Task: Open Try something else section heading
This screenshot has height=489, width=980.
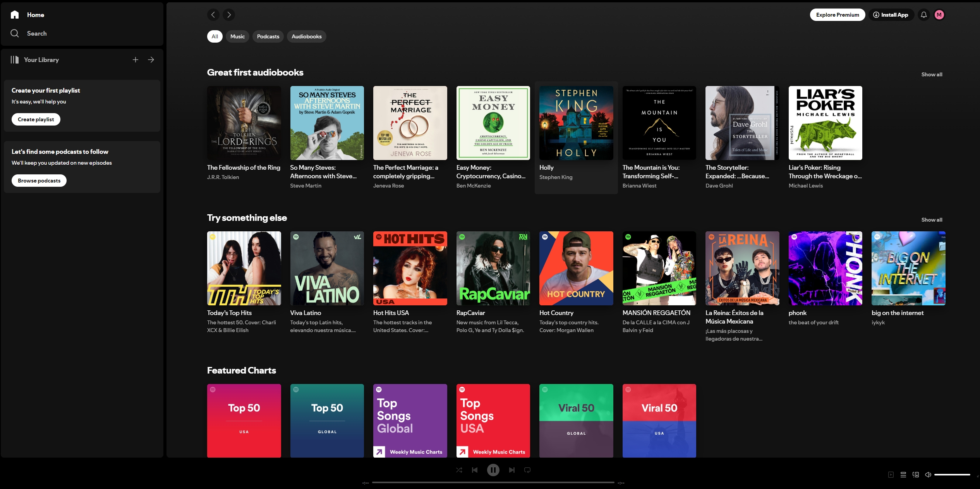Action: 247,218
